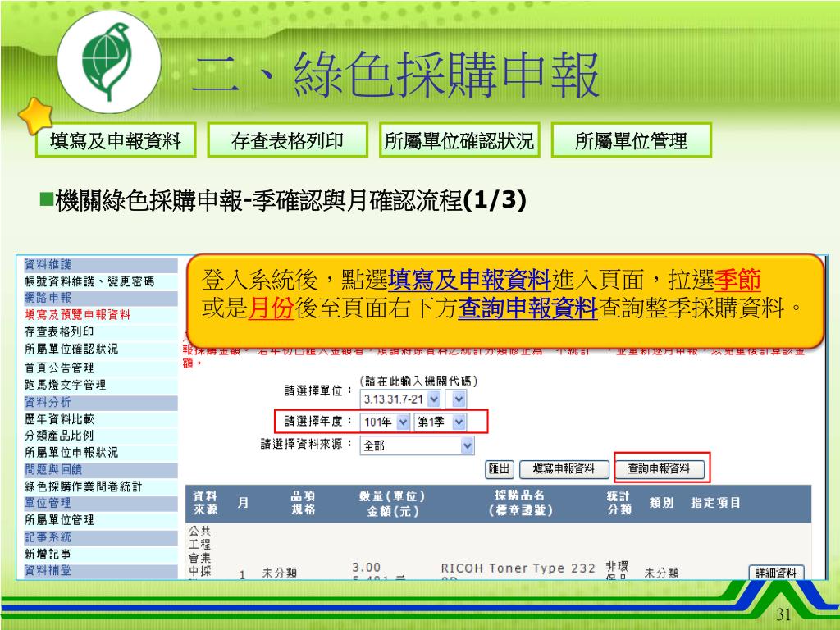This screenshot has width=840, height=630.
Task: Open the 全部 data source dropdown
Action: coord(418,445)
